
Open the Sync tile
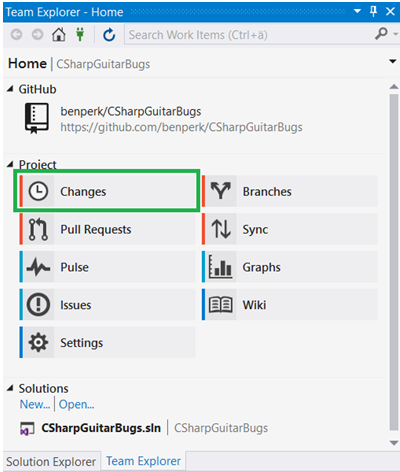pyautogui.click(x=290, y=229)
